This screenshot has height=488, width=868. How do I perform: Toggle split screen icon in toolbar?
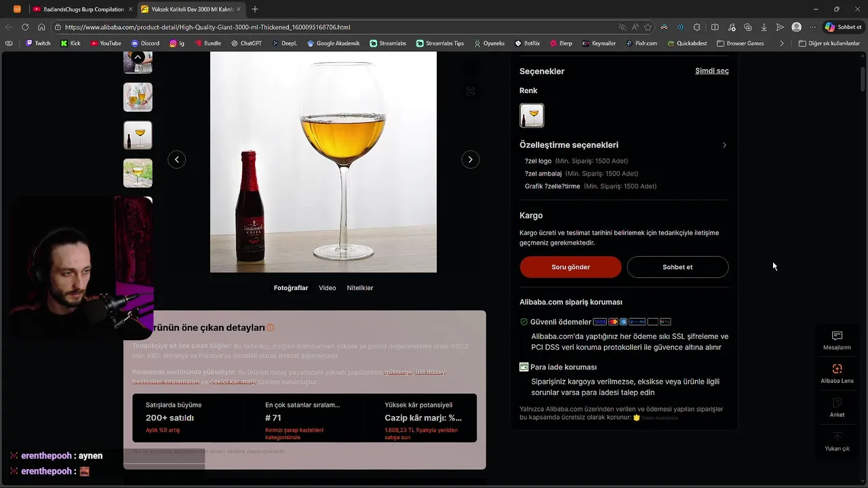[715, 27]
